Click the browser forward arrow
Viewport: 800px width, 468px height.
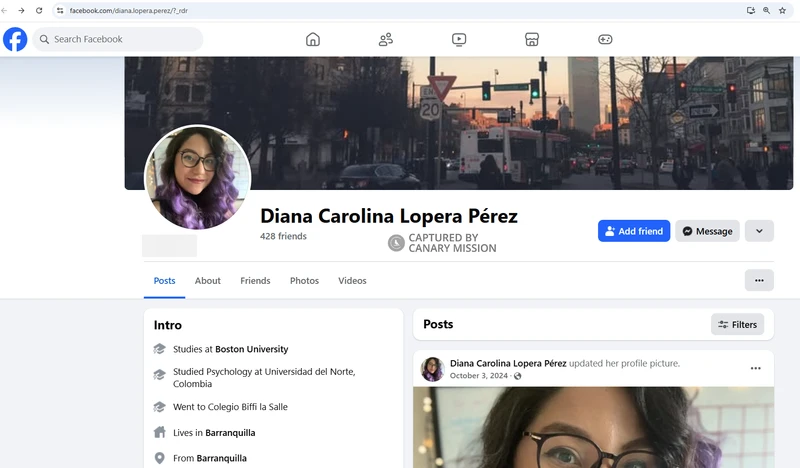[21, 10]
